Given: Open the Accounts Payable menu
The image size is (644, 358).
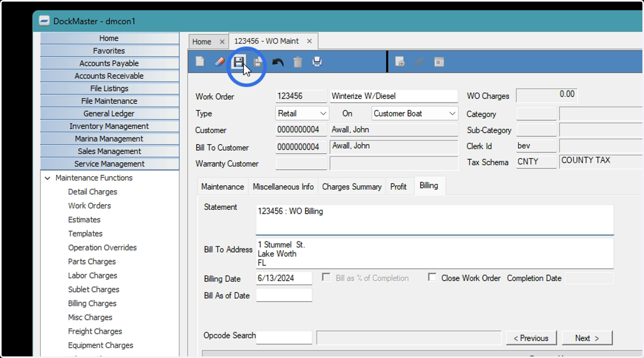Looking at the screenshot, I should (x=109, y=63).
